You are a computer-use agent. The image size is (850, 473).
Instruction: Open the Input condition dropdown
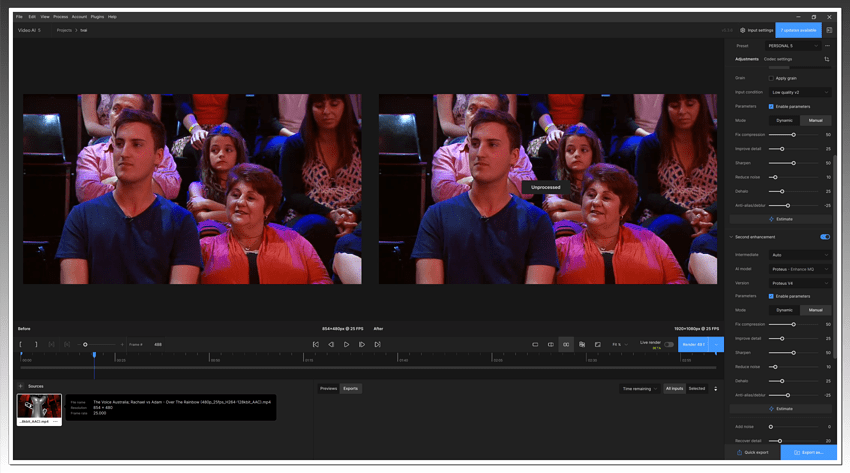click(800, 93)
